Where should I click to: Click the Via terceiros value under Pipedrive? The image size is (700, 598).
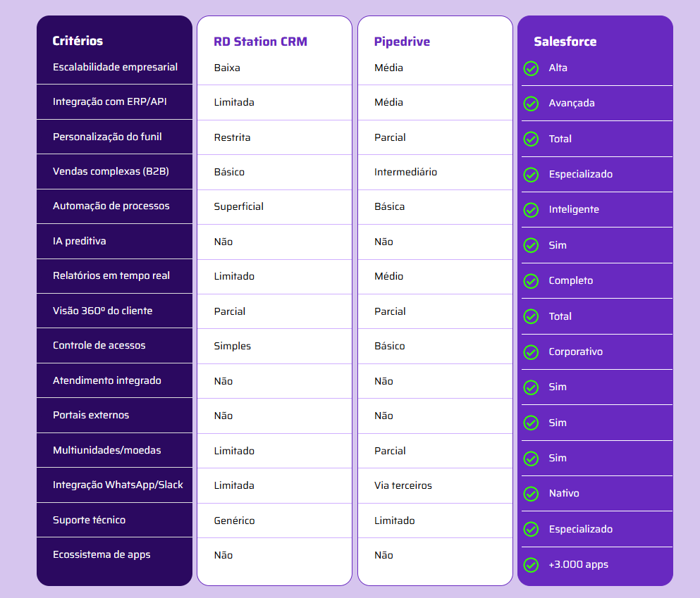click(x=403, y=485)
